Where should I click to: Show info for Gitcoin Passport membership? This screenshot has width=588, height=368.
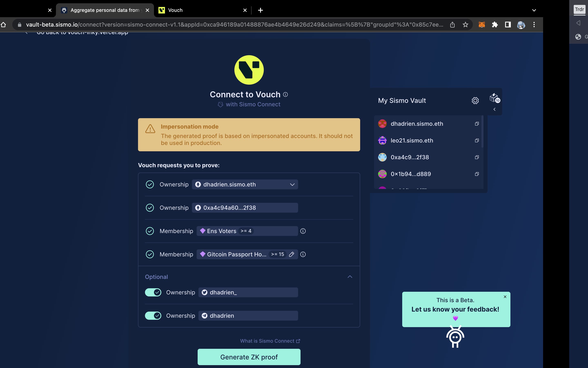click(x=303, y=254)
